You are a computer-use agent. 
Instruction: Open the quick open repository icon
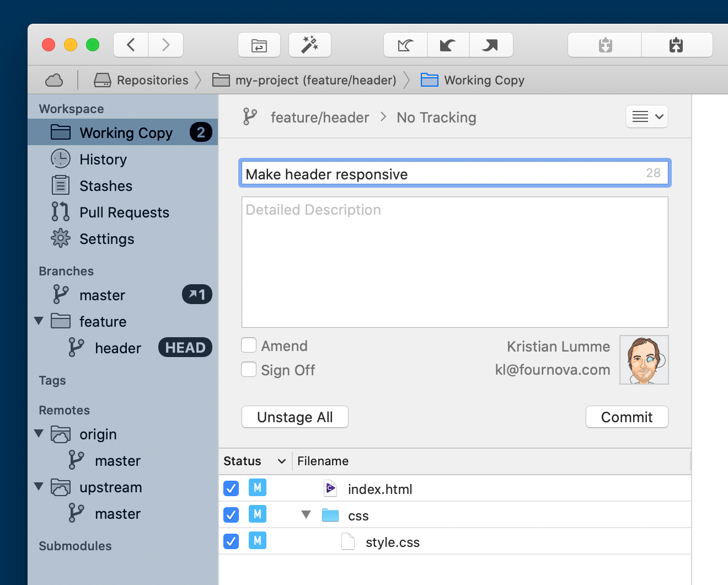coord(259,45)
